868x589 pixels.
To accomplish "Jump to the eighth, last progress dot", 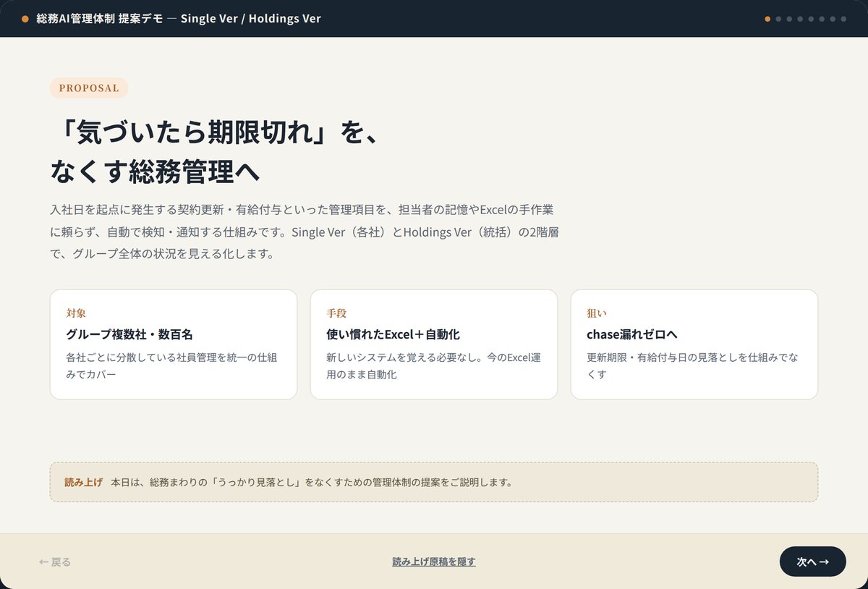I will [x=843, y=19].
